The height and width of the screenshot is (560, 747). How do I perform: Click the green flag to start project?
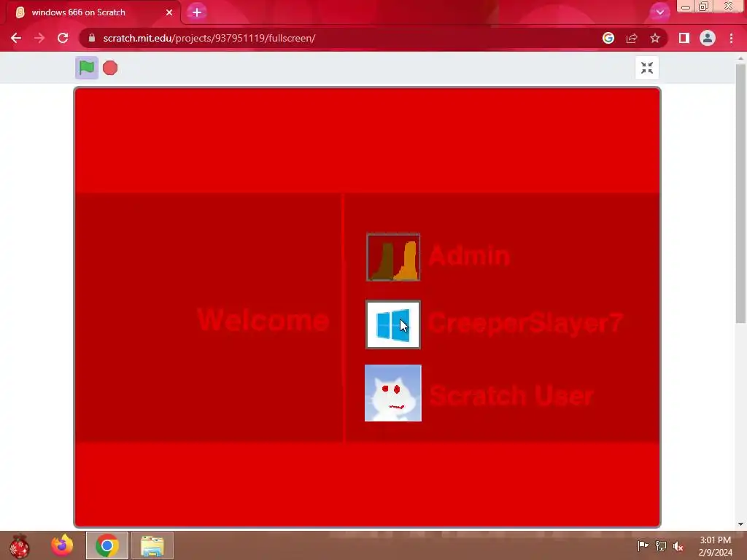coord(86,68)
